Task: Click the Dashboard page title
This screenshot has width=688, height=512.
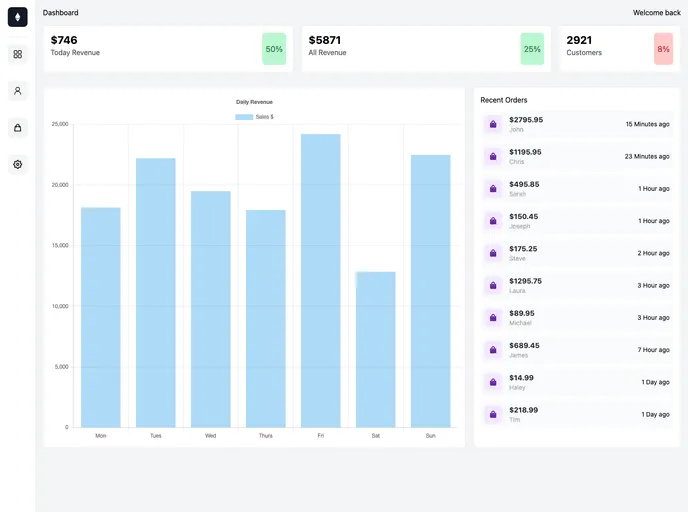Action: [x=60, y=13]
